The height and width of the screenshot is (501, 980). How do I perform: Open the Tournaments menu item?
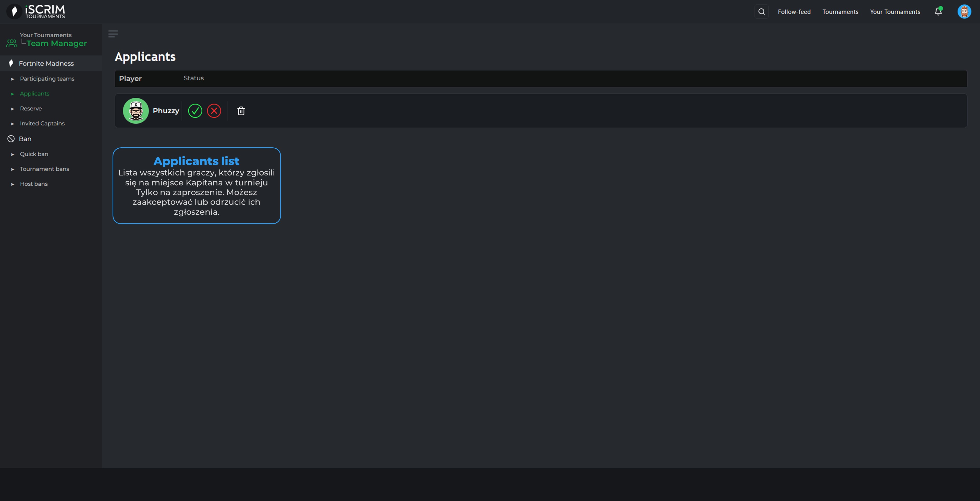point(840,12)
